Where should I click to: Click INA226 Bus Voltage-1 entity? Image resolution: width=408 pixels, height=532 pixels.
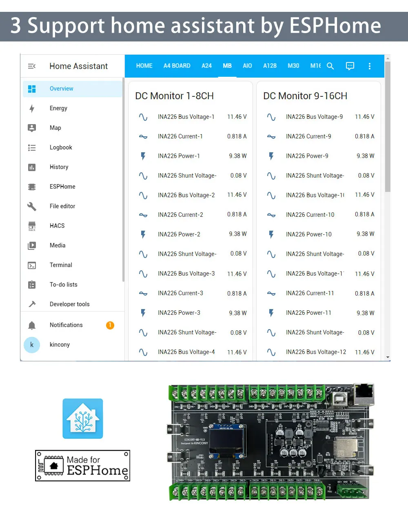click(x=186, y=117)
